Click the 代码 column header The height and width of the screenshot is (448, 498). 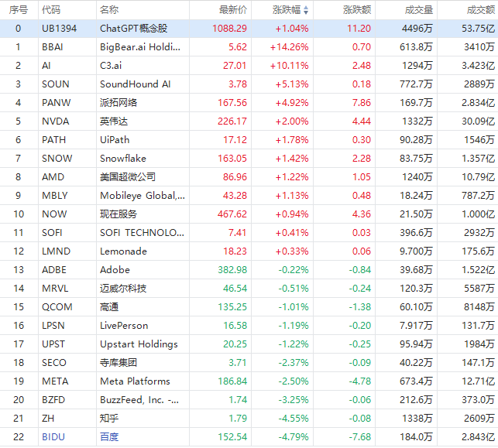(x=51, y=10)
